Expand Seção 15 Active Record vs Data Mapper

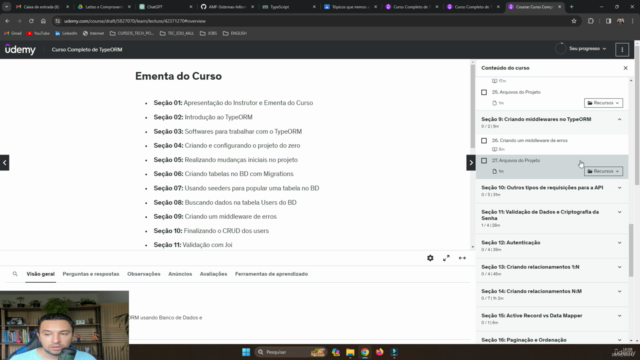click(x=552, y=319)
